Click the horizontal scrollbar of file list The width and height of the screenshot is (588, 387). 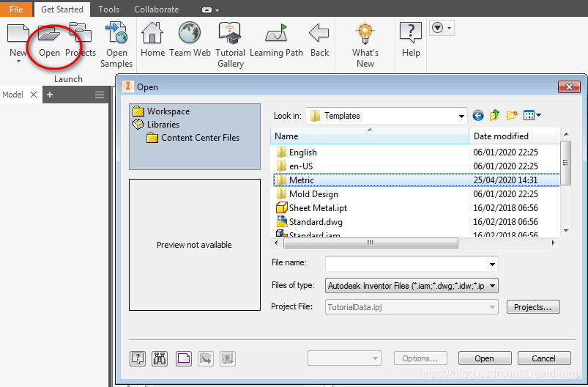click(x=371, y=243)
